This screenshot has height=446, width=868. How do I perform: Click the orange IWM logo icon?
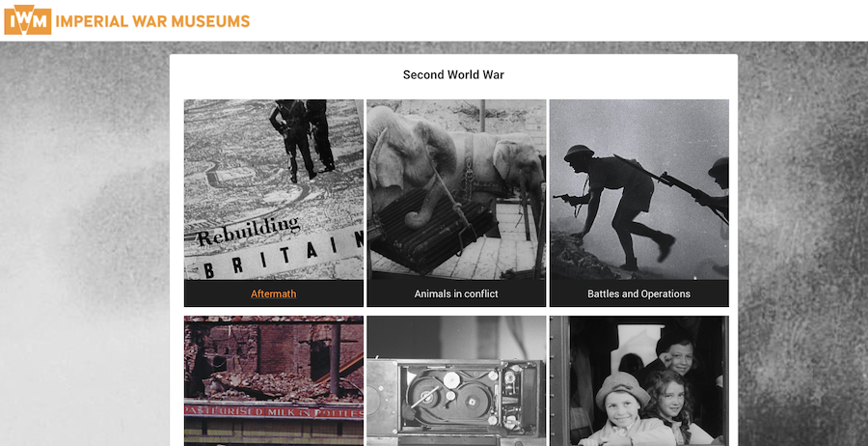[28, 20]
